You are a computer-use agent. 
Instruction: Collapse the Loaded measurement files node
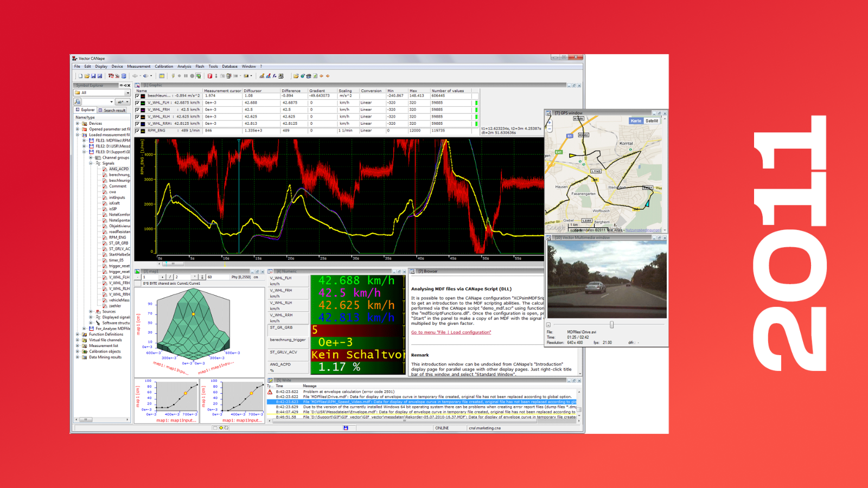coord(77,135)
